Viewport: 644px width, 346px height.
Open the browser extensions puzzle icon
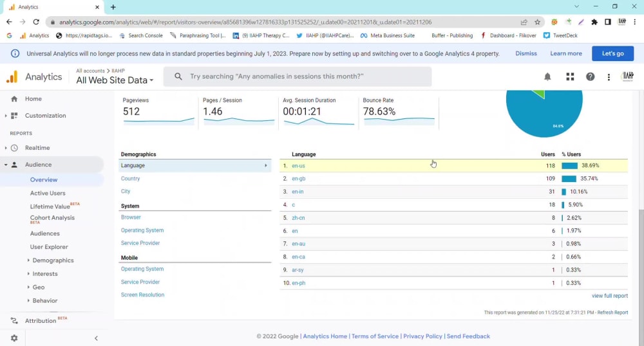tap(594, 22)
